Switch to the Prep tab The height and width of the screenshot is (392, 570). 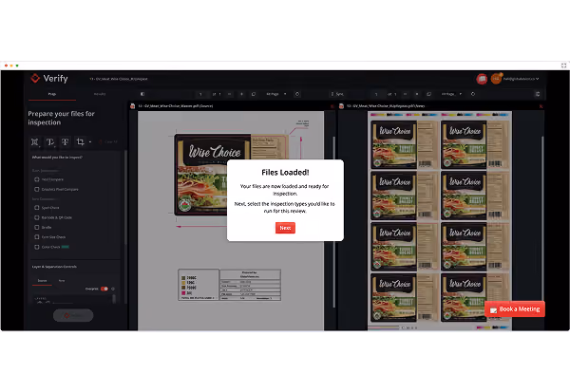52,94
